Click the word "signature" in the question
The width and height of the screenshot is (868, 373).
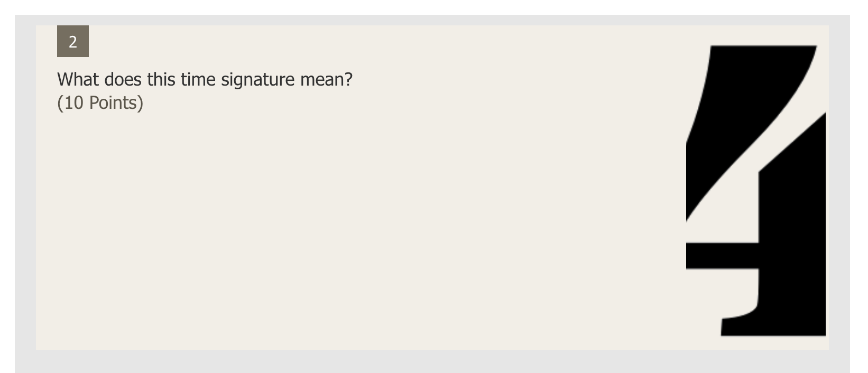257,80
